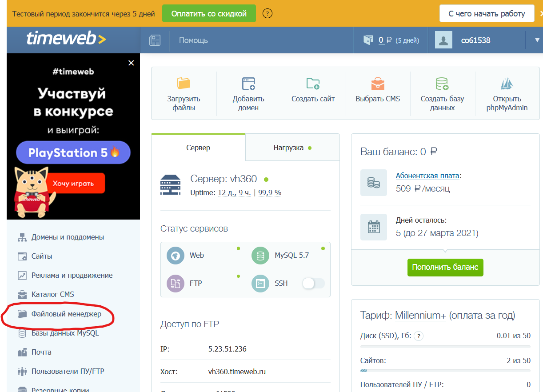Click the timeweb logo
Screen dimensions: 543x392
coord(66,39)
